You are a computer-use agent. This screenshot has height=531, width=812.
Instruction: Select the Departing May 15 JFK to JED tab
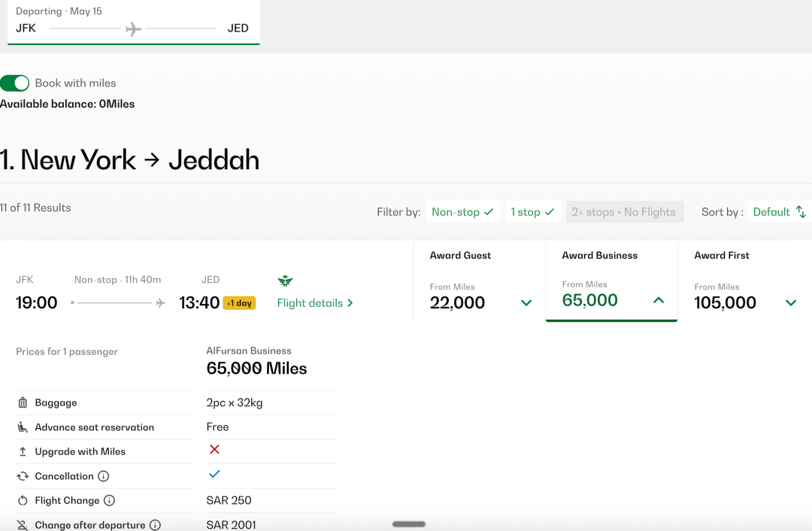pyautogui.click(x=134, y=22)
